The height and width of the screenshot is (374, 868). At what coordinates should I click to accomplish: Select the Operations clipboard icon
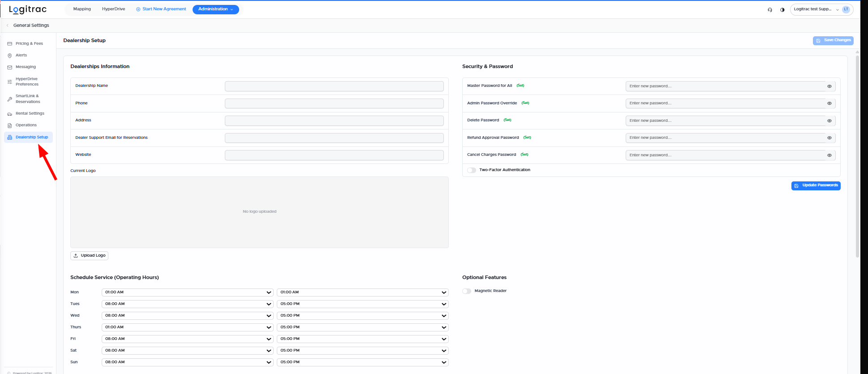pyautogui.click(x=9, y=125)
